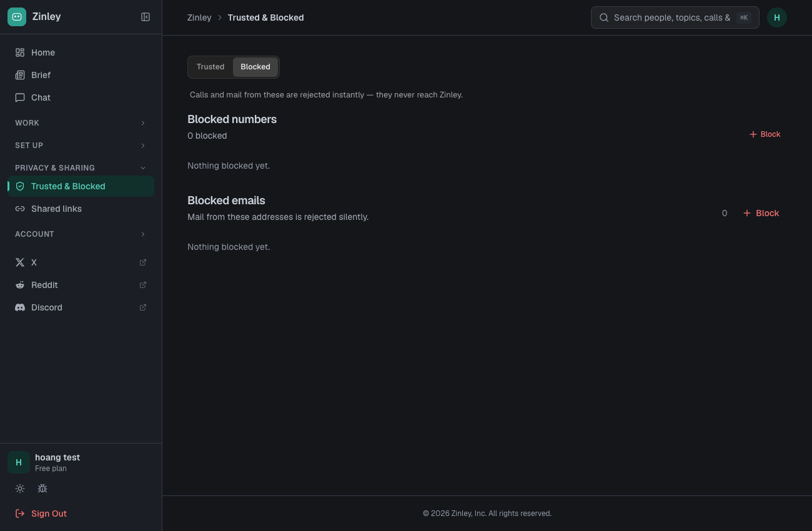The height and width of the screenshot is (531, 812).
Task: Click the hoang test profile name
Action: (57, 457)
